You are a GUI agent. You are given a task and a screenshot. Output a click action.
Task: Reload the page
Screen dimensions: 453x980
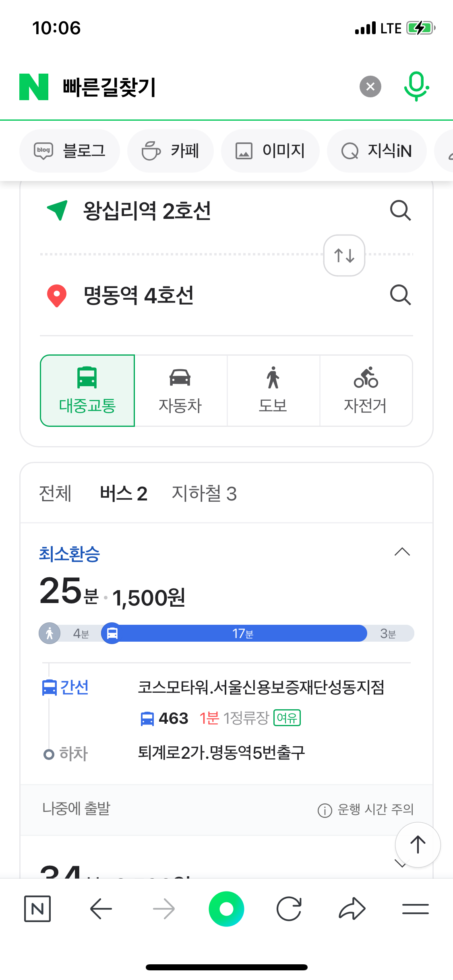289,909
